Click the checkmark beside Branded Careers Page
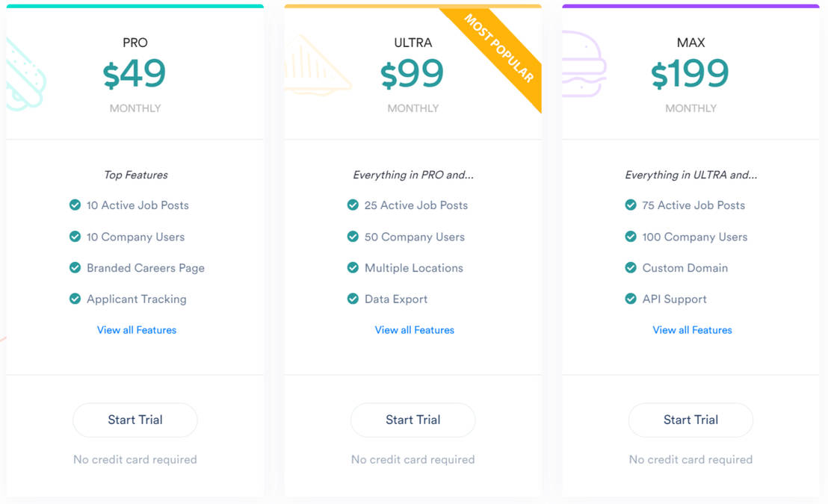The image size is (828, 504). coord(75,267)
